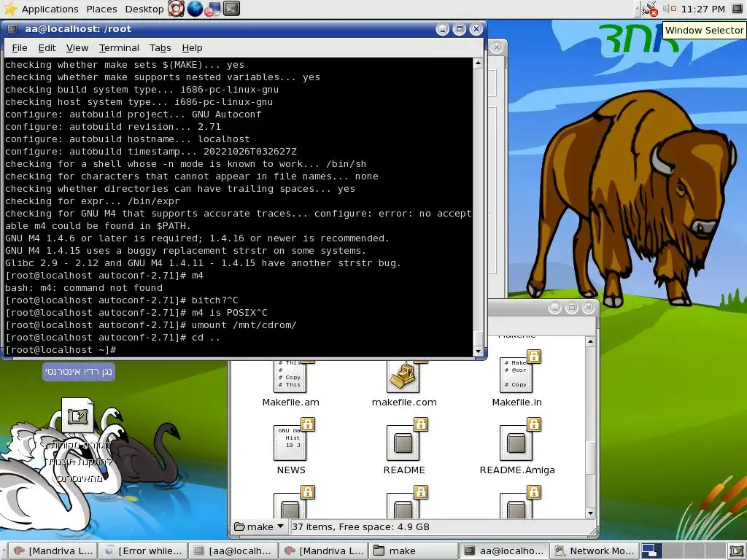Switch to make folder taskbar button
The image size is (747, 560).
414,551
